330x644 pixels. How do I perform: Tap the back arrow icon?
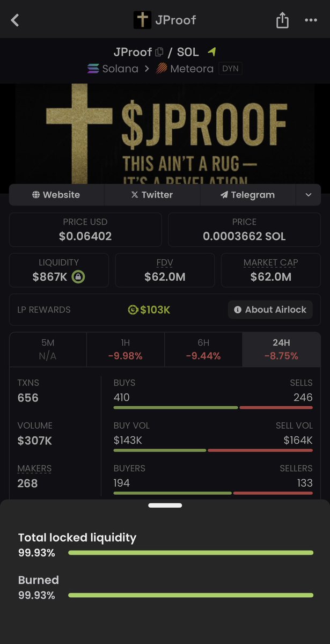(15, 20)
